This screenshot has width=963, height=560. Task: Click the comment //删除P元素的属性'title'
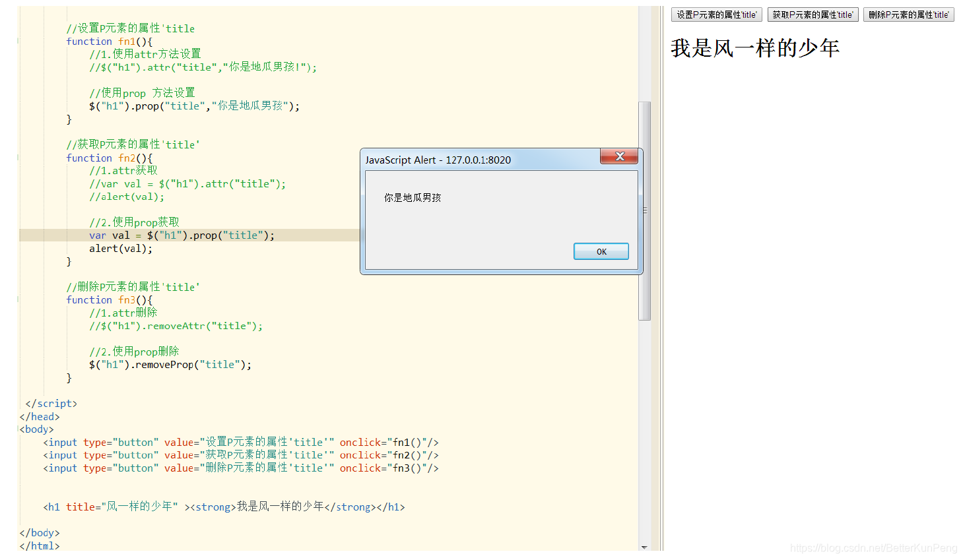133,287
